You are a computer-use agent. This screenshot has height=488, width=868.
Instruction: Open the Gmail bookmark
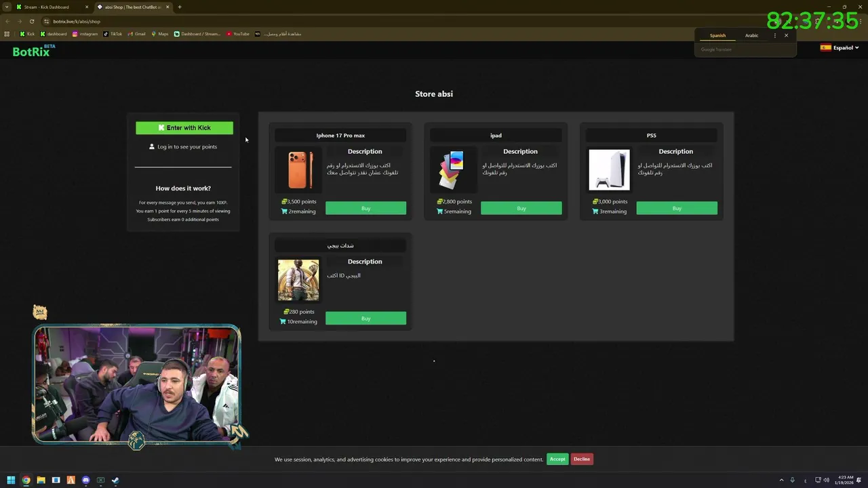(x=136, y=34)
